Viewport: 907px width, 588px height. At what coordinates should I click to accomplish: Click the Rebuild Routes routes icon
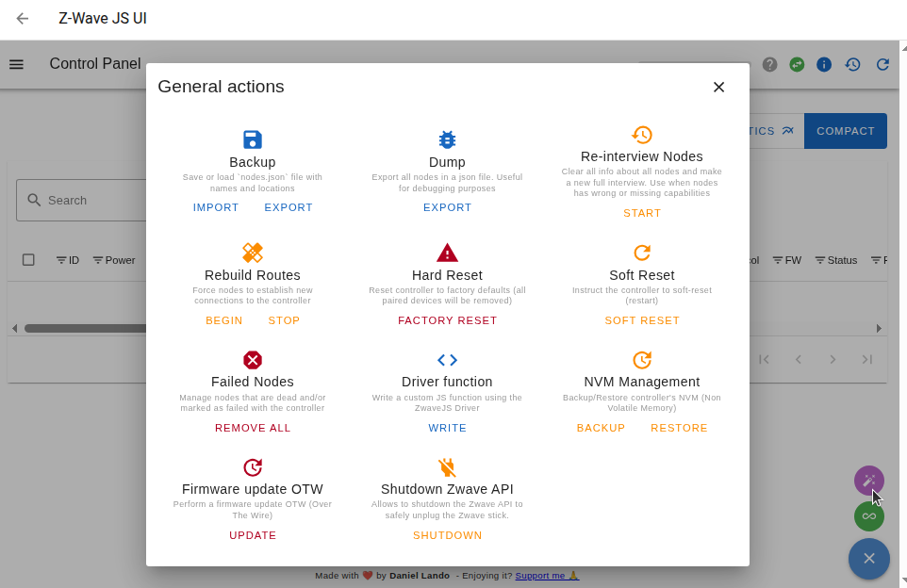pos(252,253)
